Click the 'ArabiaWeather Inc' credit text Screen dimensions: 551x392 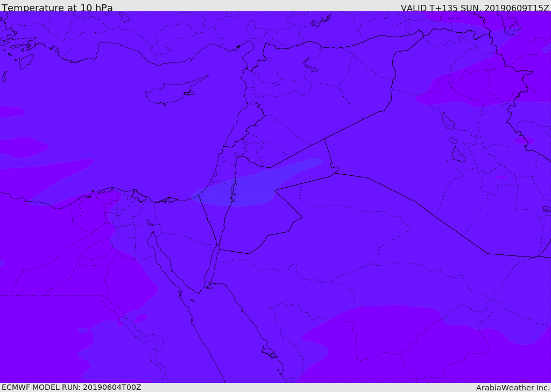click(x=512, y=388)
